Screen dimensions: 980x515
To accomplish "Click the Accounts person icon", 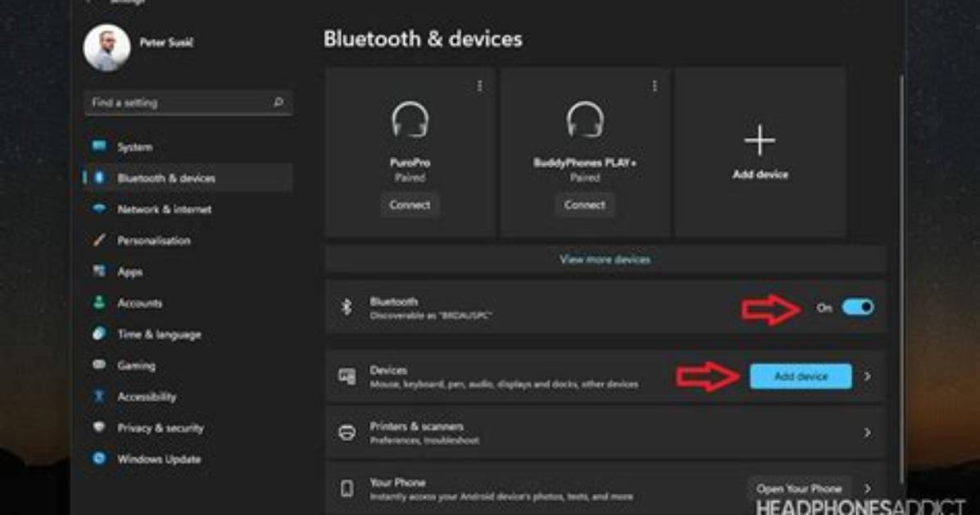I will [99, 303].
